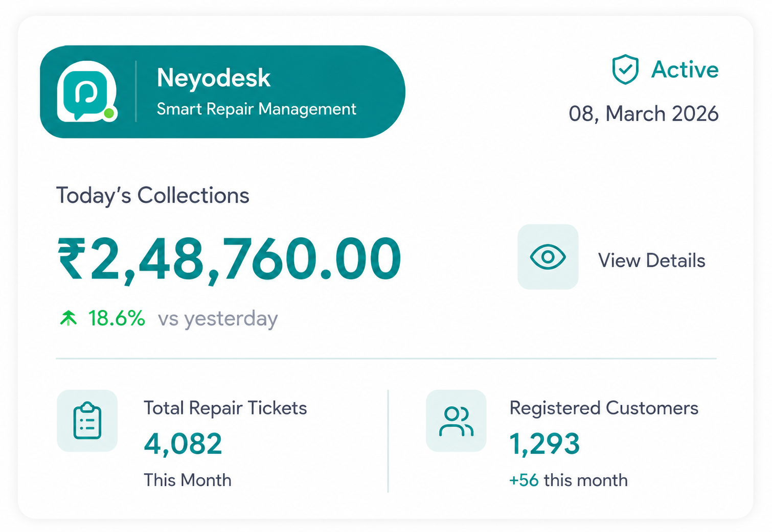
Task: Click the +56 this month indicator
Action: coord(568,480)
